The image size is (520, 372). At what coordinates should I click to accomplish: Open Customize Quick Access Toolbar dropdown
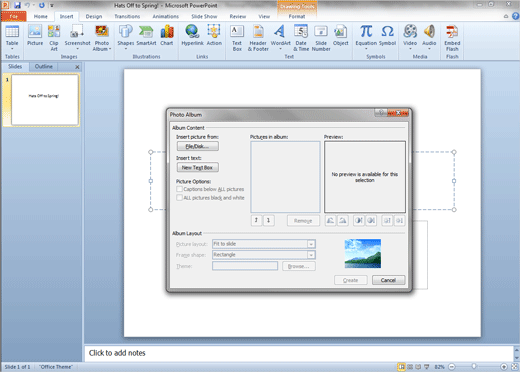[52, 5]
